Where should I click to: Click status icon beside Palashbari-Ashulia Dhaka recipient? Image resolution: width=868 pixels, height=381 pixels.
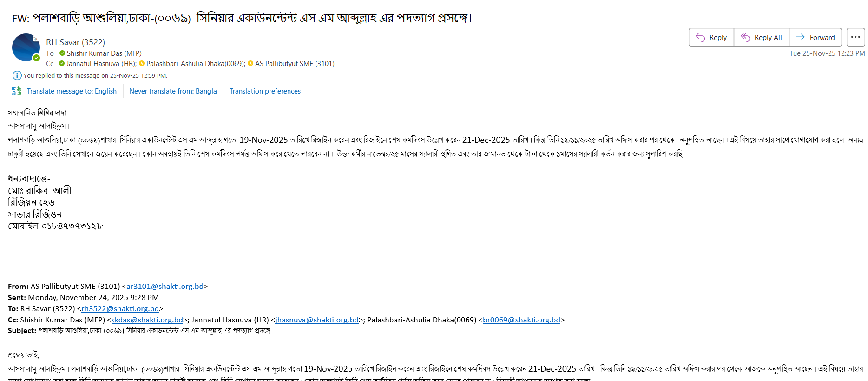(x=142, y=64)
